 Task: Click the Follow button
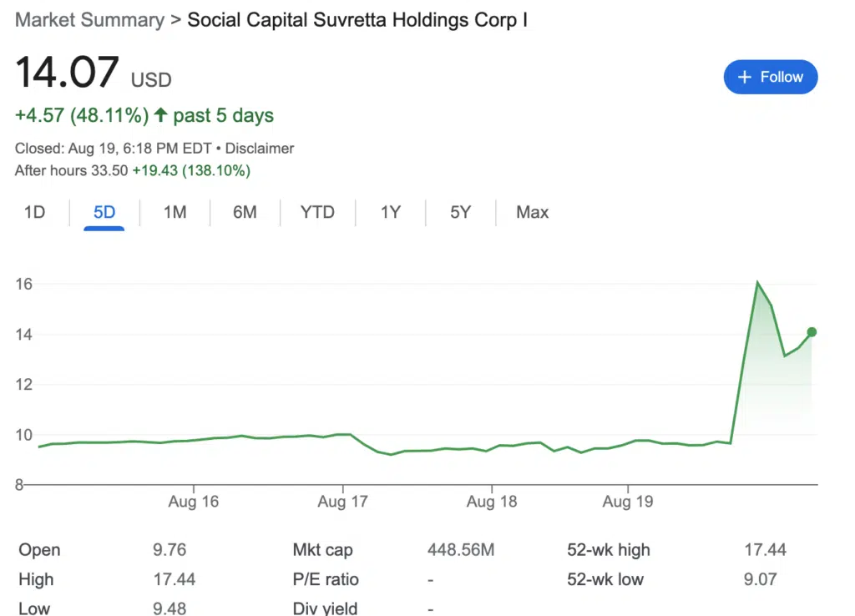coord(770,77)
